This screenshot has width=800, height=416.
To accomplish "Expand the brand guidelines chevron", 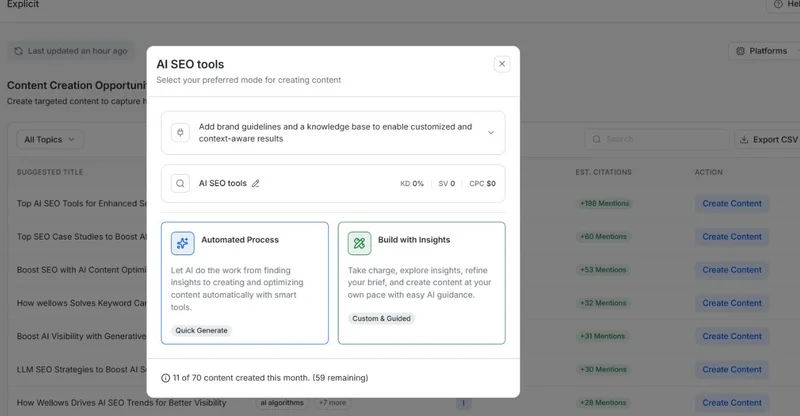I will tap(491, 133).
